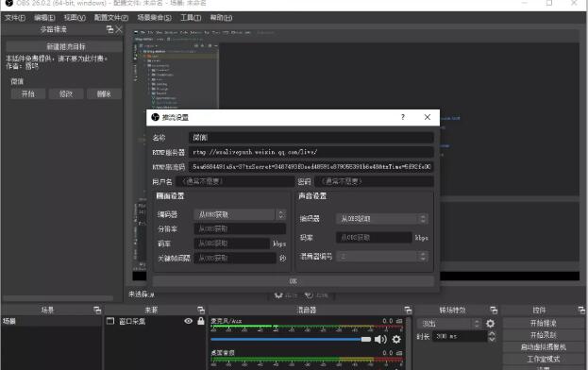Screen dimensions: 588x370
Task: Toggle the lock on 窗口采集 source
Action: (201, 321)
